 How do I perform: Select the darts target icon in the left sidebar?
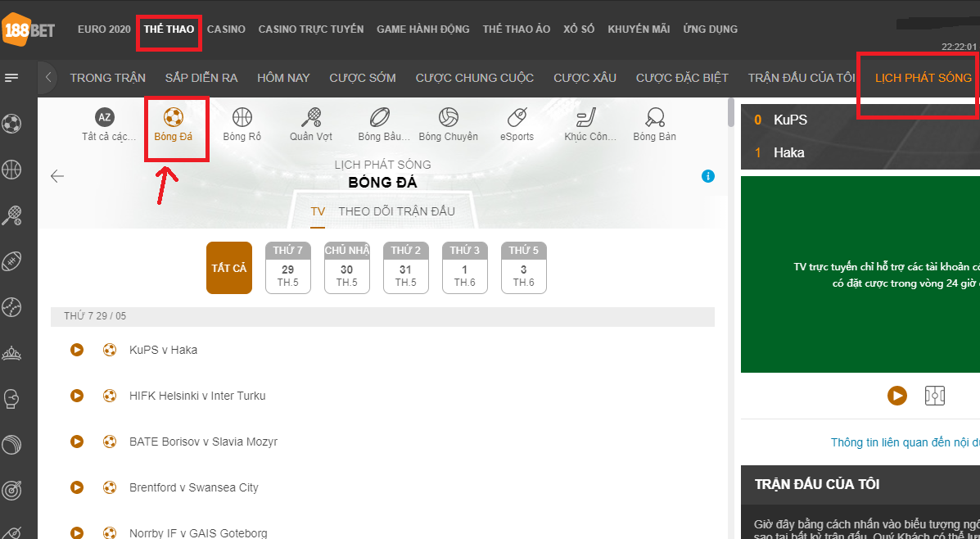pyautogui.click(x=12, y=490)
